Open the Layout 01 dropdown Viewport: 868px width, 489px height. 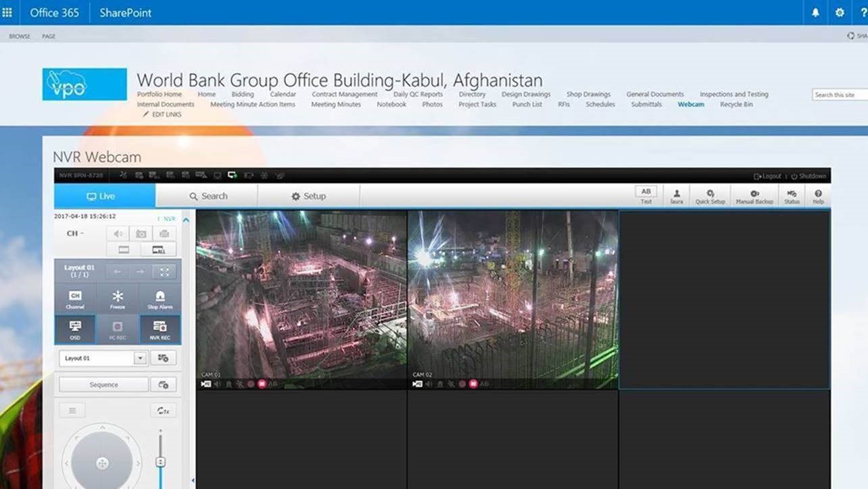[140, 358]
